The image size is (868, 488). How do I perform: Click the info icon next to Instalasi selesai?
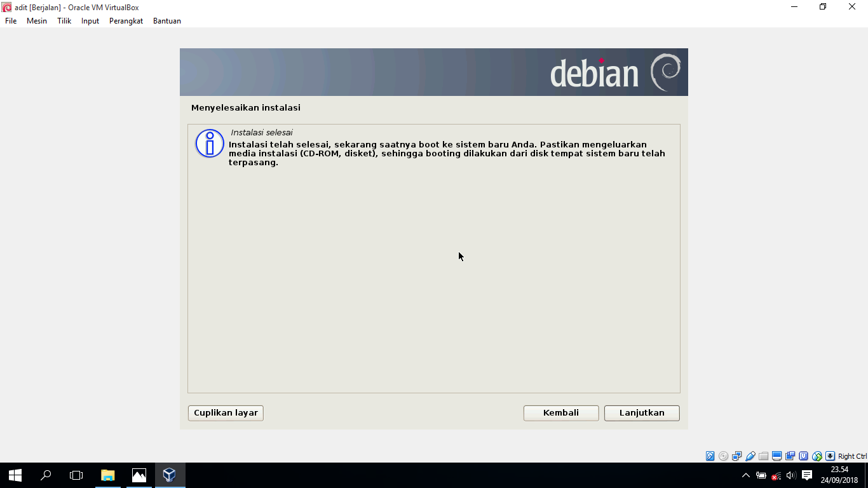[x=209, y=144]
